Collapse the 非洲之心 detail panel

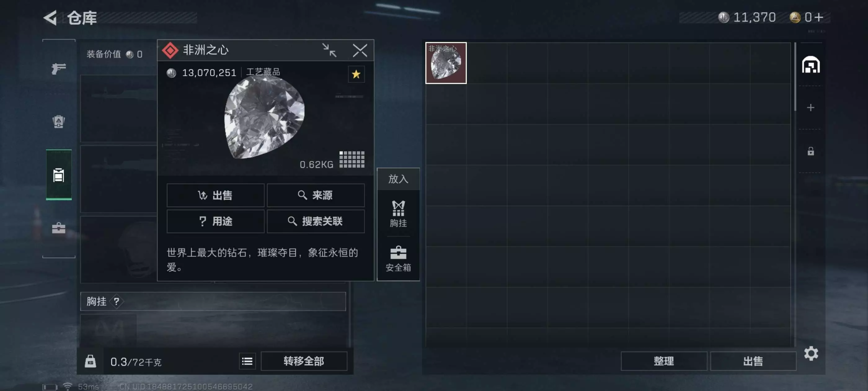click(x=329, y=50)
